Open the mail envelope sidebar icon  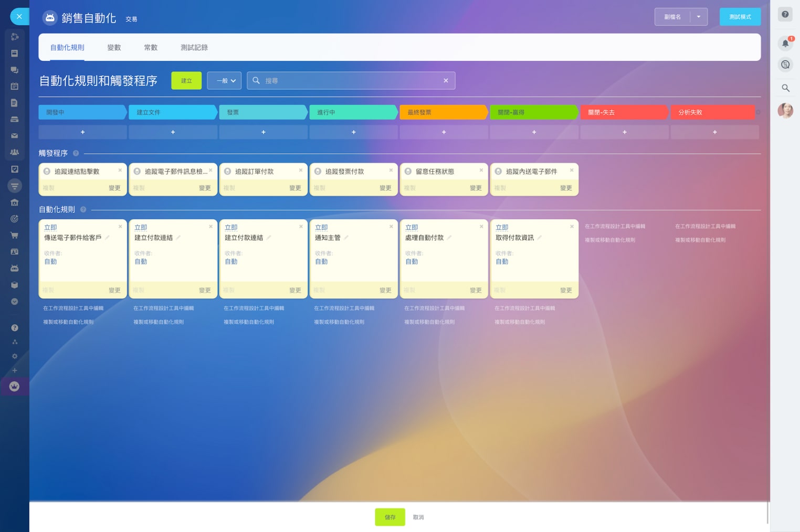coord(15,136)
